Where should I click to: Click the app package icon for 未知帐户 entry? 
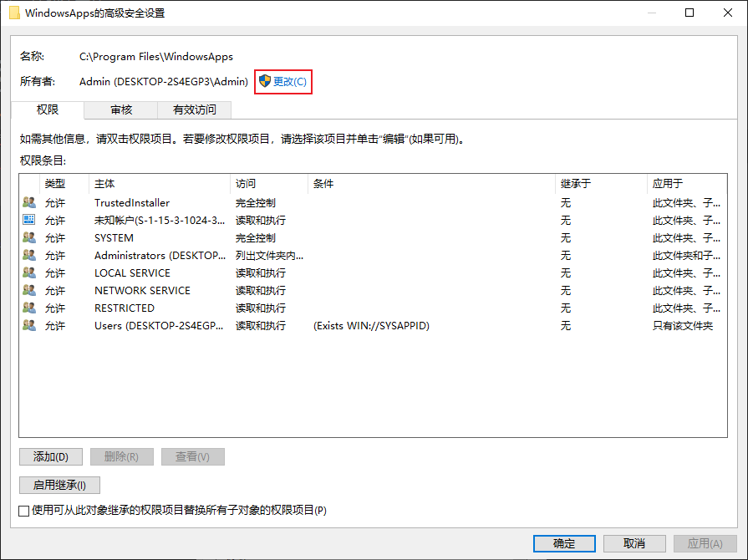[29, 220]
